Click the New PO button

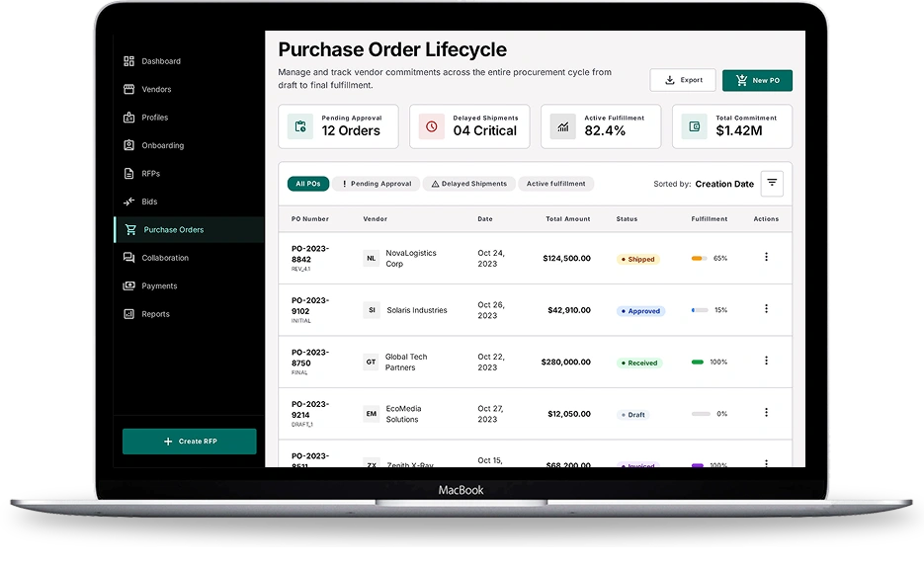tap(757, 80)
